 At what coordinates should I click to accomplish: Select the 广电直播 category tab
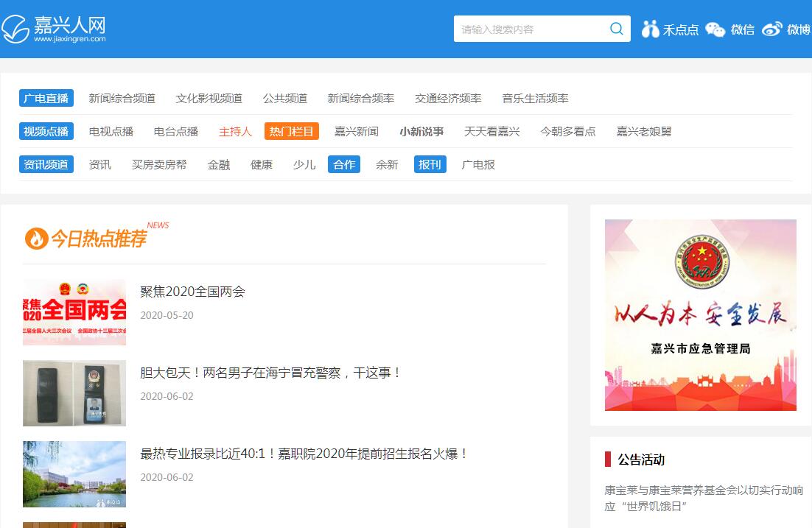point(46,98)
